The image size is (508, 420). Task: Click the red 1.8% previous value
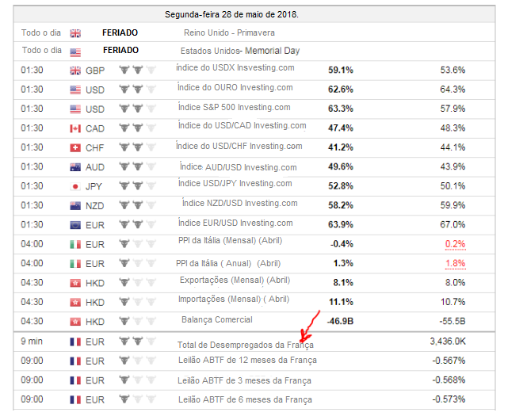pyautogui.click(x=455, y=263)
